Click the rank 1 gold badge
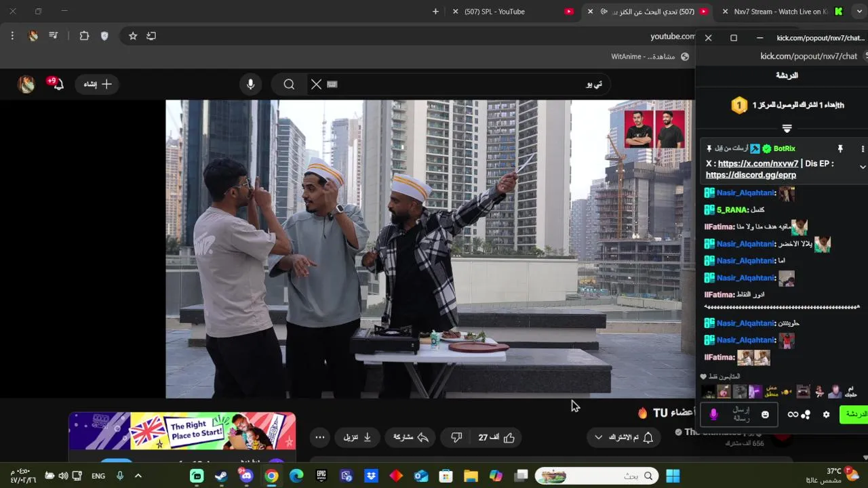 point(739,105)
